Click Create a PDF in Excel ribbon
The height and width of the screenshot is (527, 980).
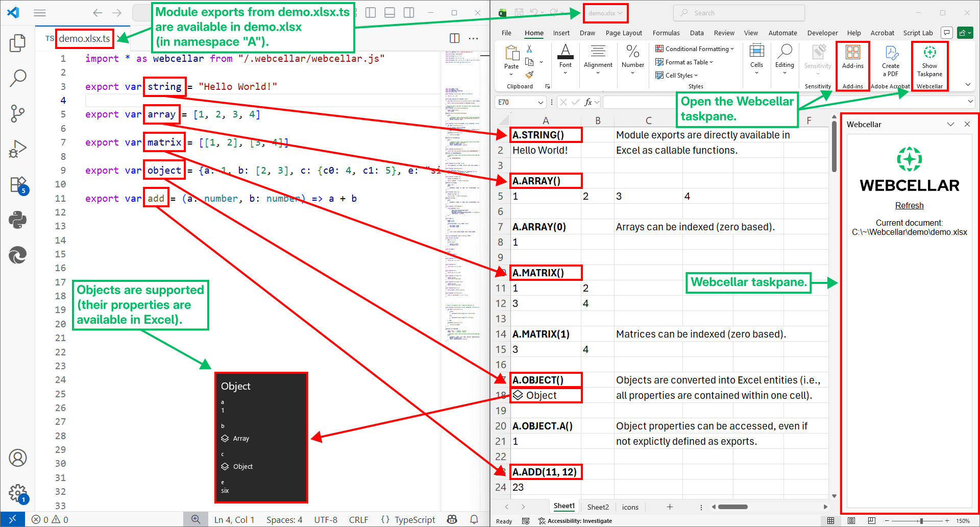[891, 61]
